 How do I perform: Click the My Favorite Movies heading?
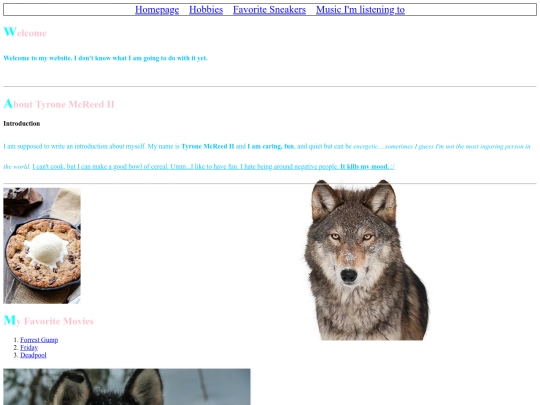[49, 321]
